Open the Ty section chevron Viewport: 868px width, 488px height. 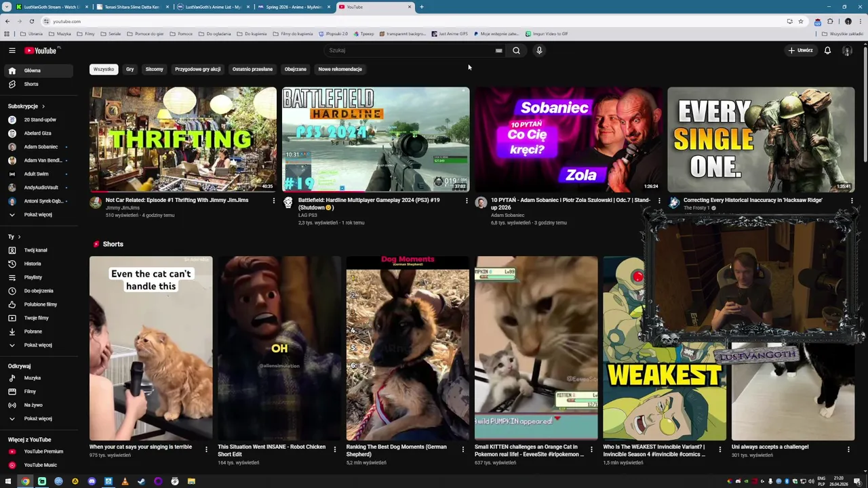pos(19,237)
